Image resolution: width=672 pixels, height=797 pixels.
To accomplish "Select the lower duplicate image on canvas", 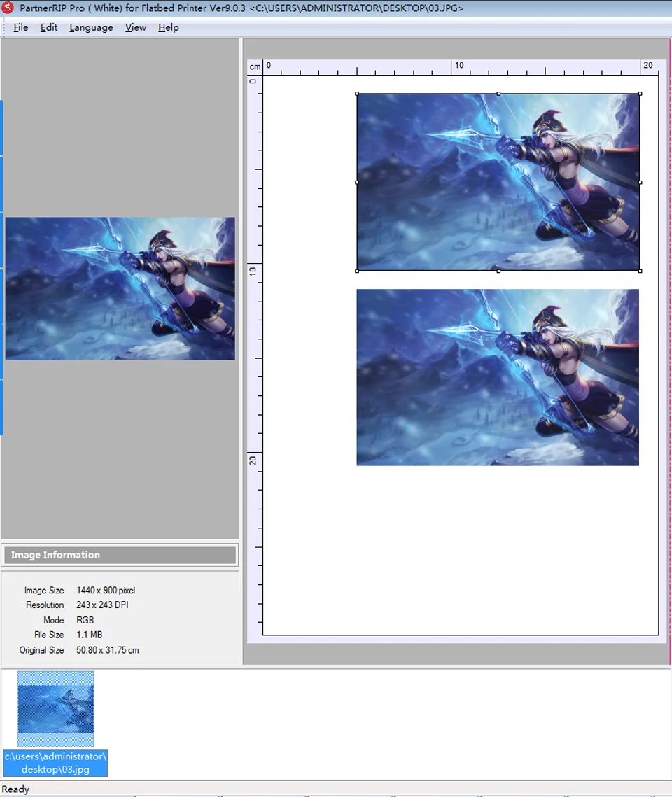I will click(498, 377).
